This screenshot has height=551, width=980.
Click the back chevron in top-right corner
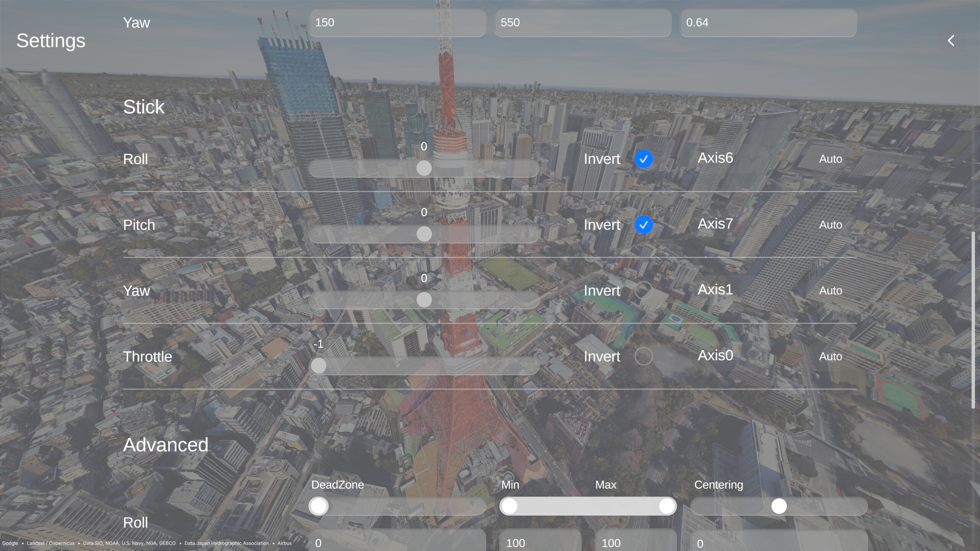951,40
